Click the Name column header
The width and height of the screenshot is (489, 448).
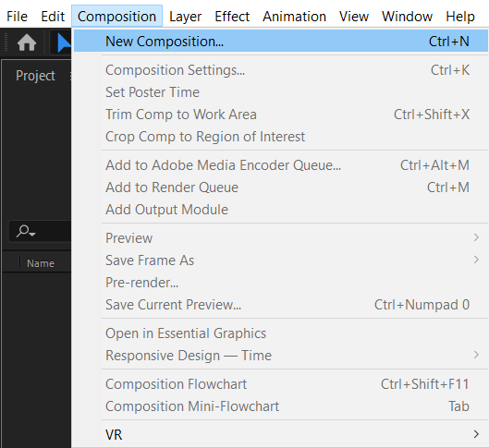[x=41, y=263]
